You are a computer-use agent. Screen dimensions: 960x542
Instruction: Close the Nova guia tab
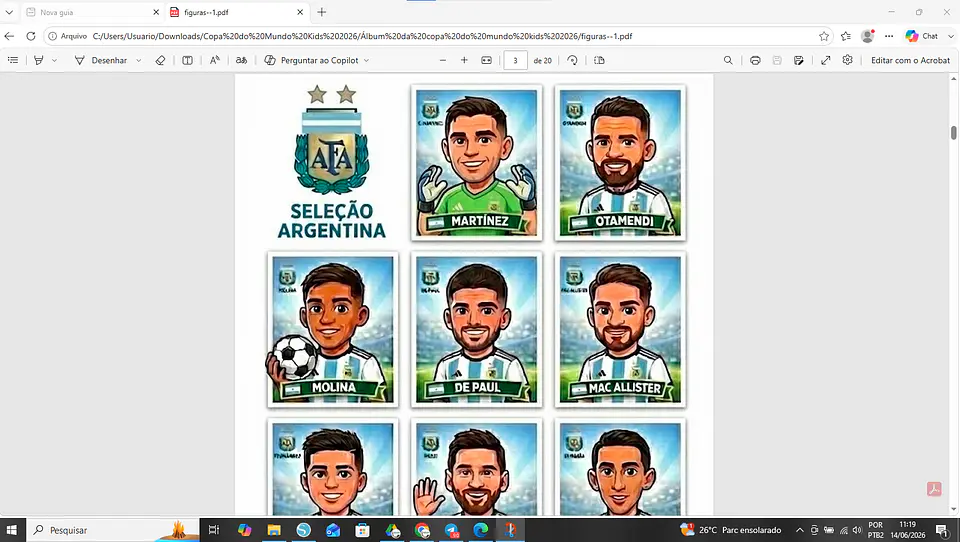[156, 12]
